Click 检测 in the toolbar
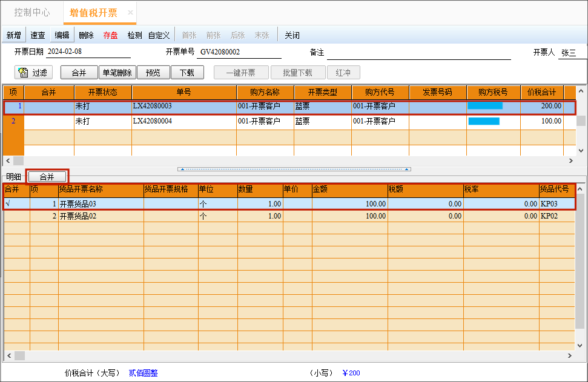 coord(134,35)
